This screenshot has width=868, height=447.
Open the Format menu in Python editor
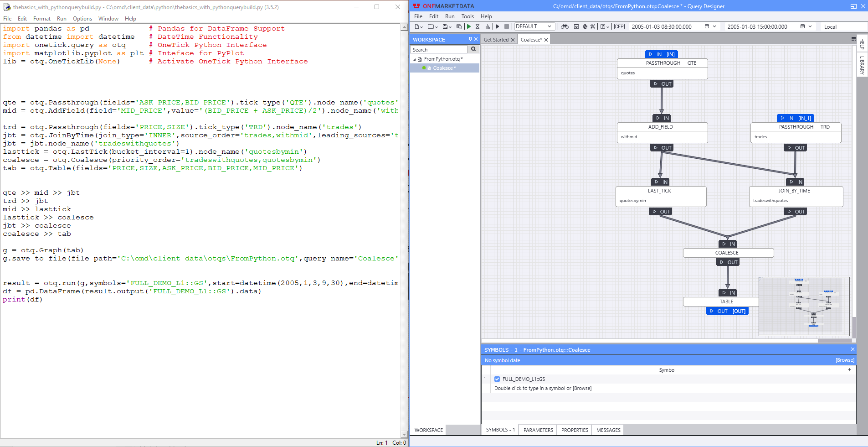click(x=42, y=19)
